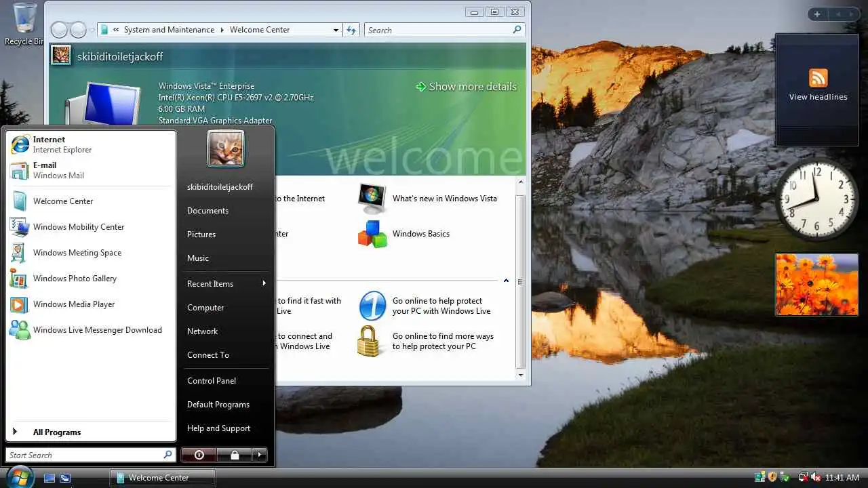Open the Recycle Bin desktop icon
This screenshot has height=488, width=868.
[x=23, y=24]
